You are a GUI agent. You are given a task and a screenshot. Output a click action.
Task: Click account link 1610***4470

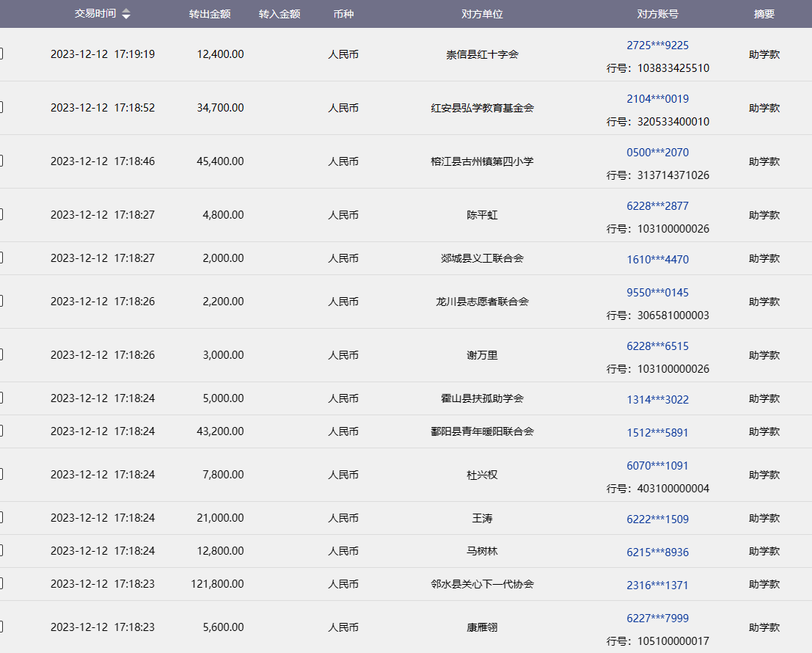point(657,259)
